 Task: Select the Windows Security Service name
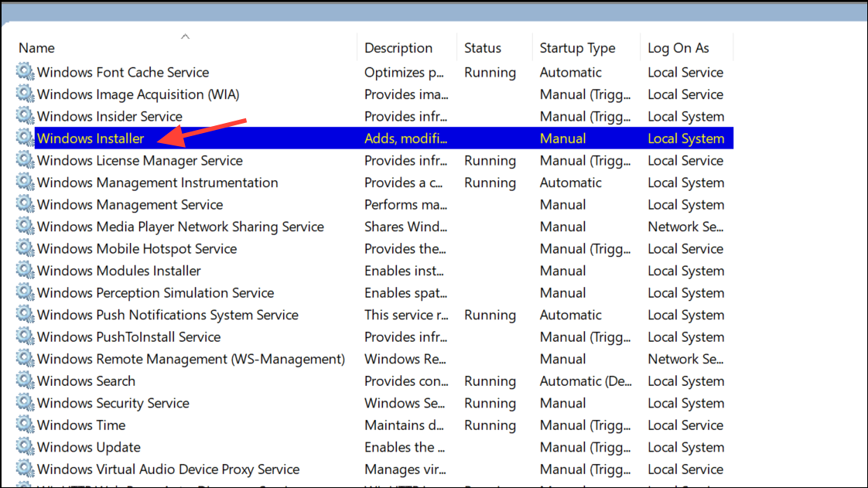coord(114,404)
